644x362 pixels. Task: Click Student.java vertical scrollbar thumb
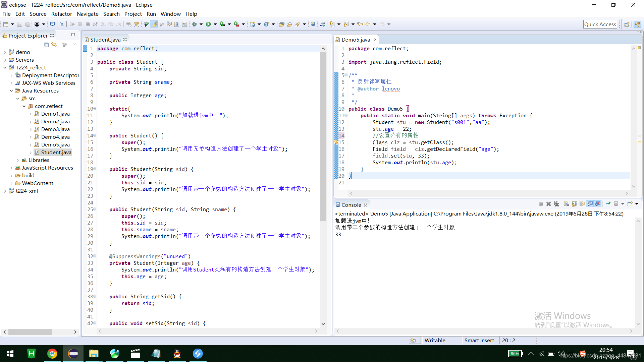coord(323,136)
